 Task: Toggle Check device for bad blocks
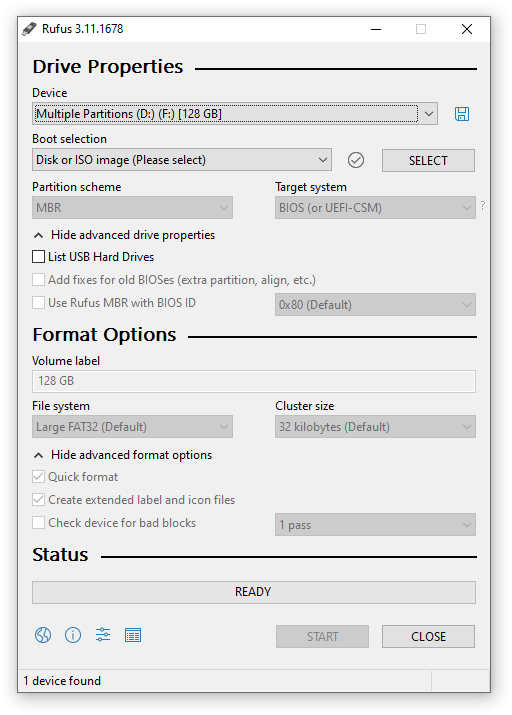pyautogui.click(x=39, y=523)
